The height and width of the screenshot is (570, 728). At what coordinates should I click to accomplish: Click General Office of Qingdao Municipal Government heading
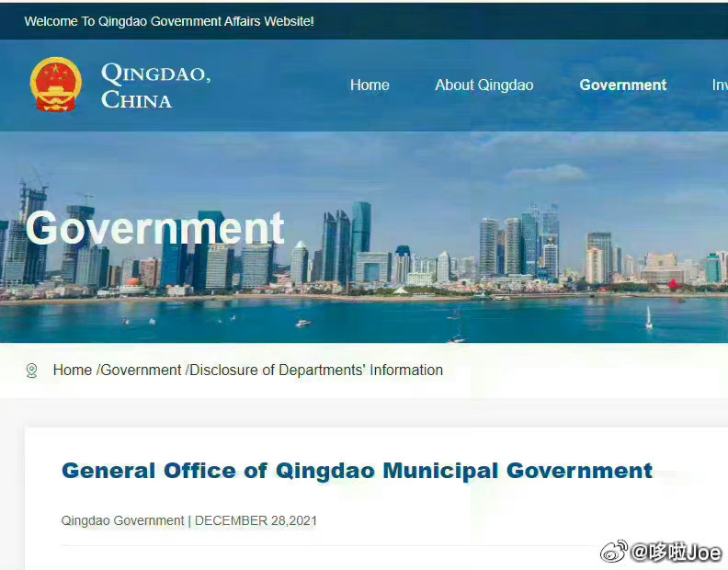357,471
